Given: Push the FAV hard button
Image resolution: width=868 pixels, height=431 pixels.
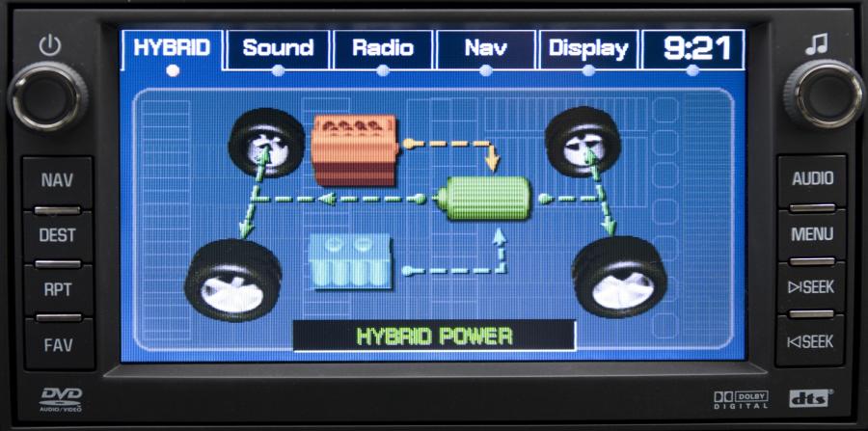Looking at the screenshot, I should pyautogui.click(x=59, y=345).
